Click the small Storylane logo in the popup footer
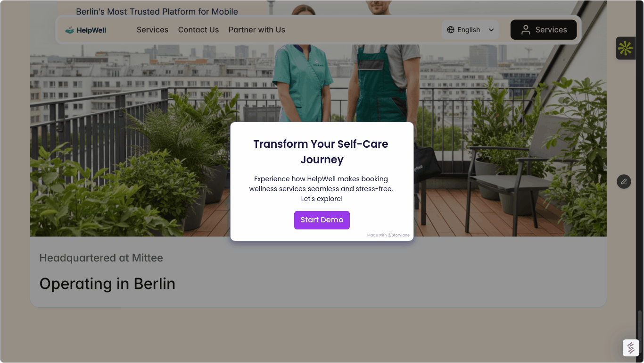644x363 pixels. coord(389,235)
